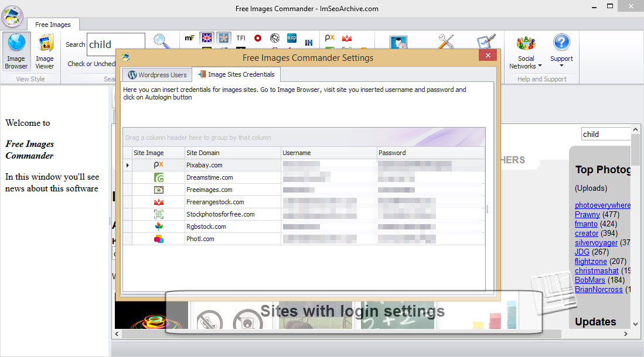Toggle the esp image site icon
644x357 pixels.
point(292,38)
